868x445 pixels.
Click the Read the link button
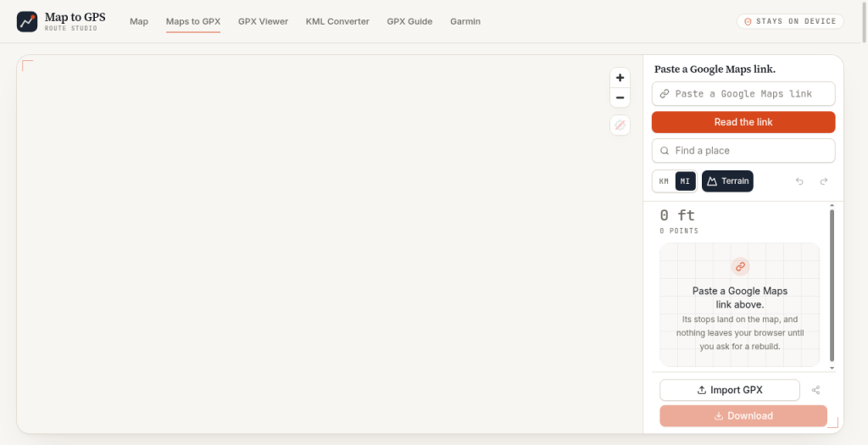[x=743, y=122]
